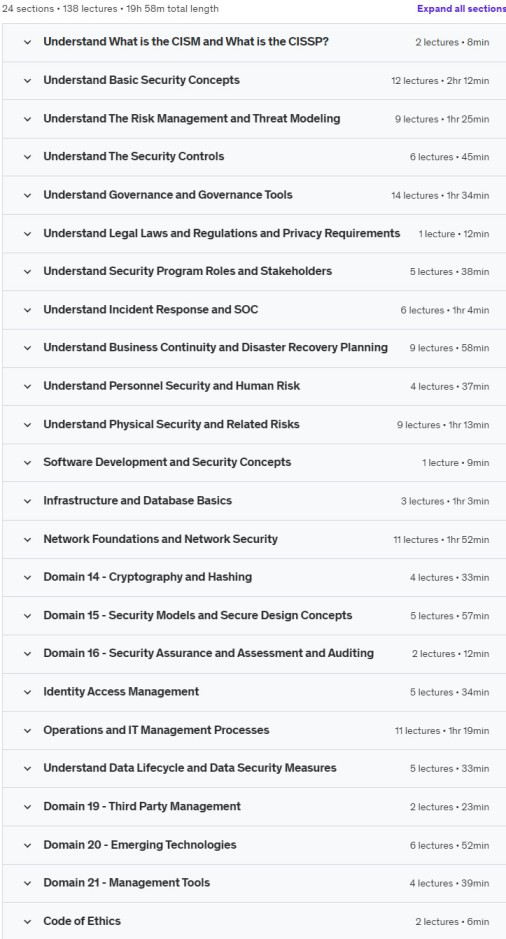
Task: Open 'Understand Basic Security Concepts' section title
Action: coord(141,80)
